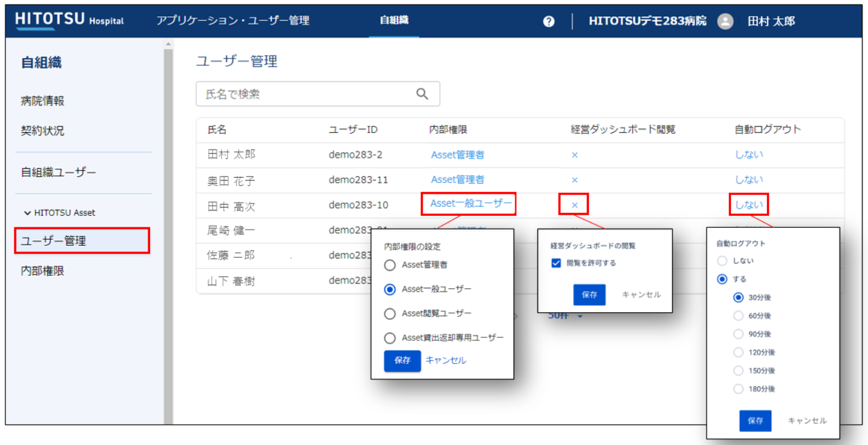The image size is (868, 445).
Task: Open the アプリケーション・ユーザー管理 top menu
Action: (x=233, y=21)
